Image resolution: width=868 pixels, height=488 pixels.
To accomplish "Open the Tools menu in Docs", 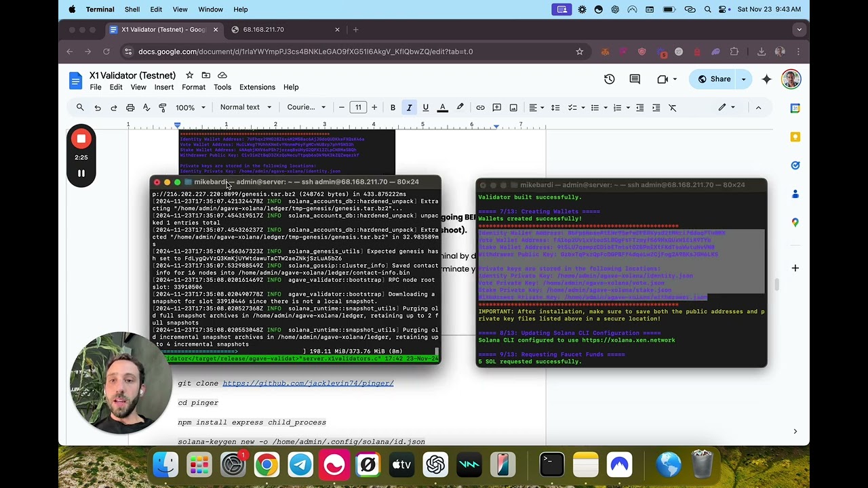I will pyautogui.click(x=222, y=87).
